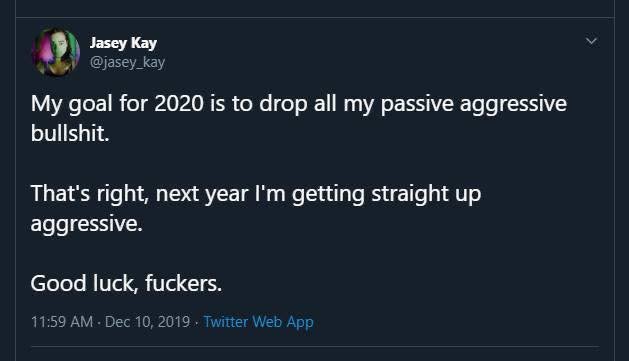Viewport: 629px width, 361px height.
Task: Click the 11:59 AM timestamp
Action: [62, 322]
